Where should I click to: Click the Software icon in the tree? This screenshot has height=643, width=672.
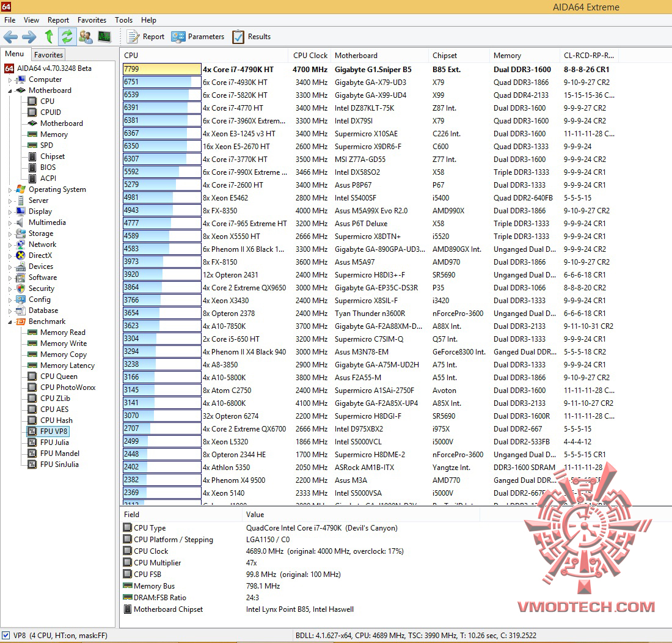(x=21, y=277)
